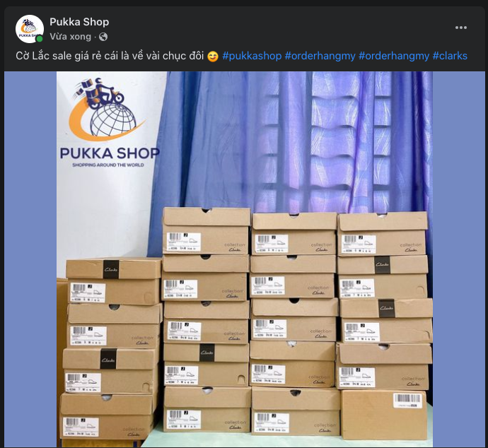Open the three-dot post options menu
The image size is (488, 448).
(x=460, y=28)
